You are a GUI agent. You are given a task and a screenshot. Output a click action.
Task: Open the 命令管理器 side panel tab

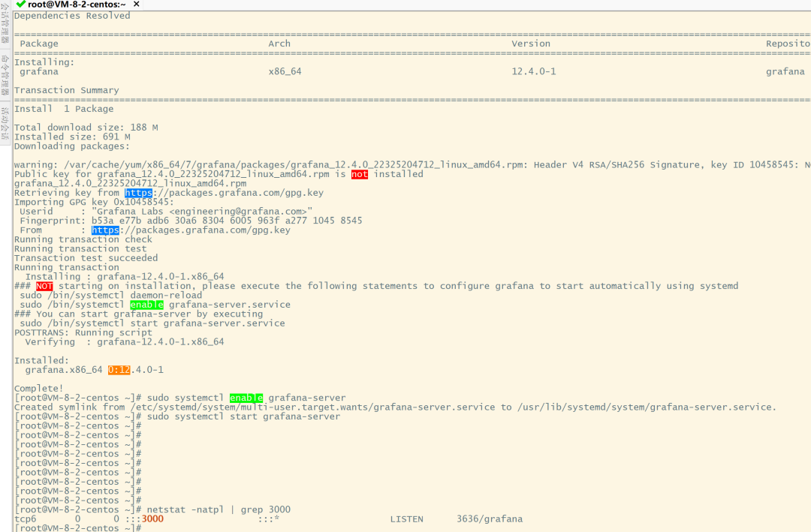click(5, 76)
